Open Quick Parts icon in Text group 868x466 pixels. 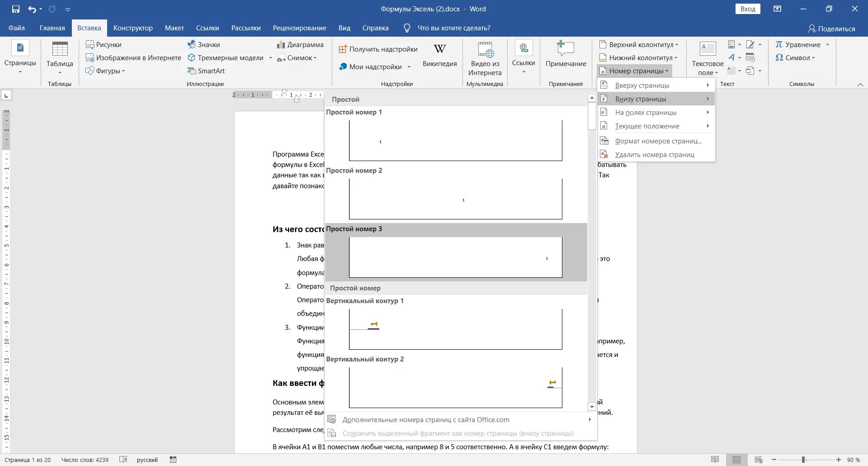pyautogui.click(x=734, y=44)
